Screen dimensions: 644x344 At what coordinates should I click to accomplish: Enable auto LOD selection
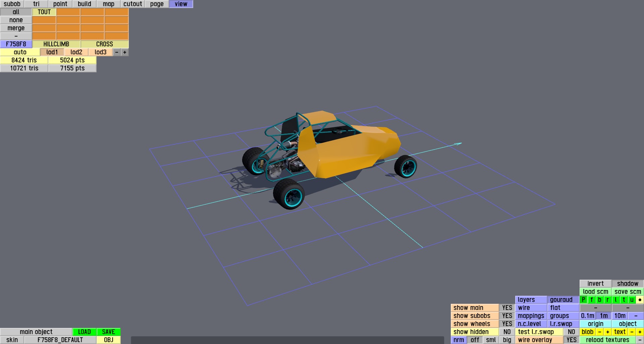point(20,52)
